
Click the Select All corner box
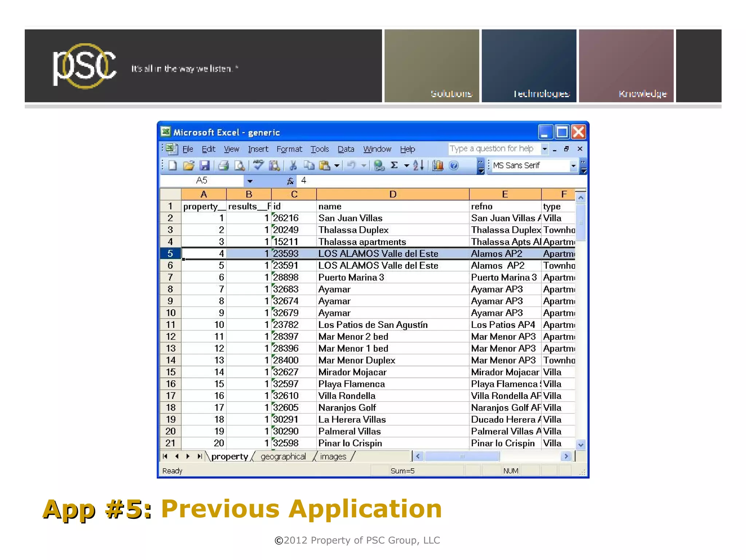170,194
